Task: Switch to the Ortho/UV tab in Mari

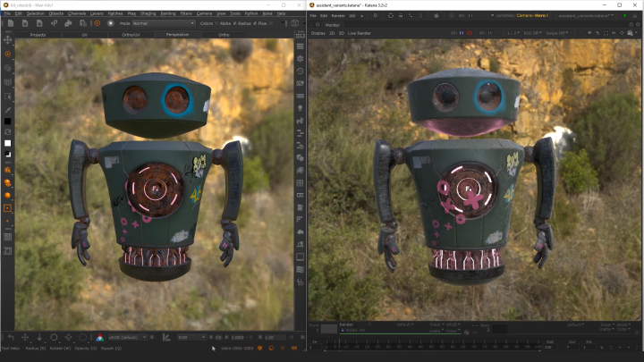Action: (131, 34)
